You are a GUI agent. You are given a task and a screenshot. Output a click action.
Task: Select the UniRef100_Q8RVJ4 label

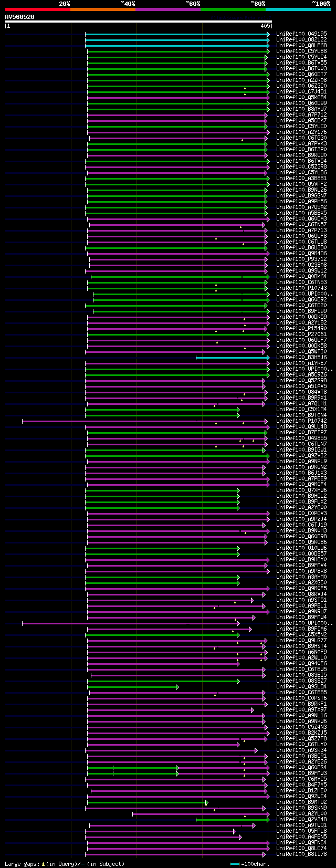coord(301,594)
